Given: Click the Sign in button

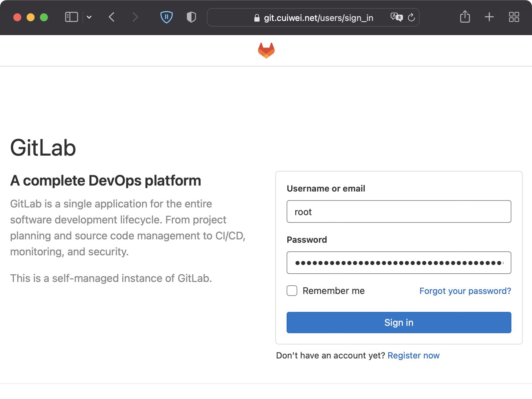Looking at the screenshot, I should click(399, 323).
